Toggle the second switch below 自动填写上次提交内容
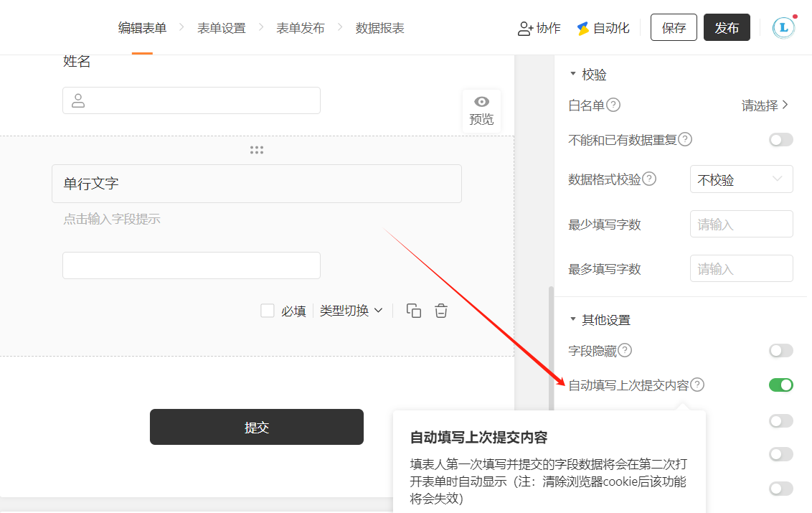The width and height of the screenshot is (812, 513). click(781, 454)
